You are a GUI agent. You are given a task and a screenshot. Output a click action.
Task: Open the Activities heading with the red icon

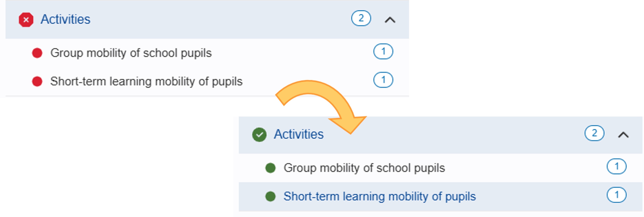click(65, 19)
